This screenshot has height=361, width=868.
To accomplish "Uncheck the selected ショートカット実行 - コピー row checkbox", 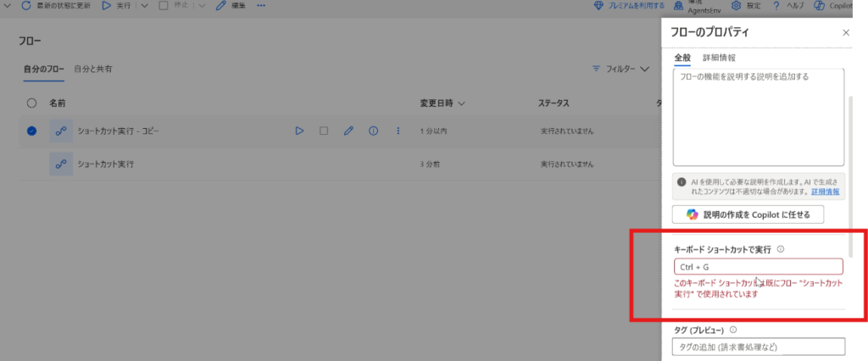I will pyautogui.click(x=32, y=131).
